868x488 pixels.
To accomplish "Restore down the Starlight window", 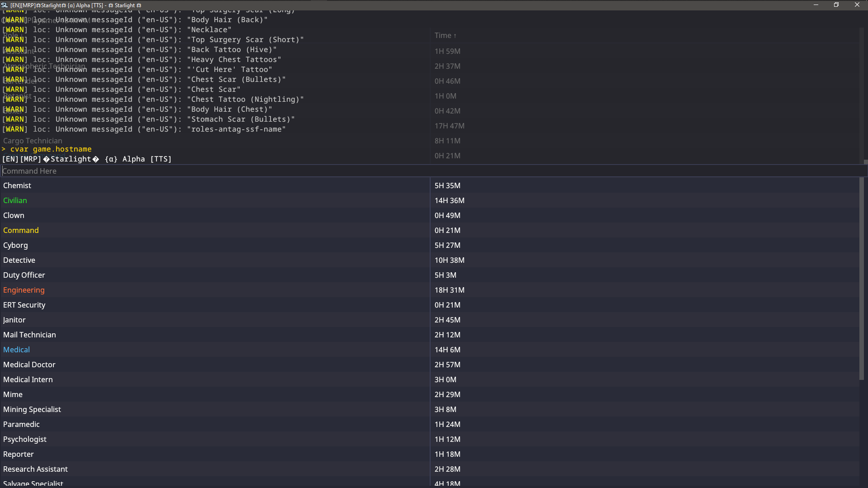I will [x=836, y=5].
